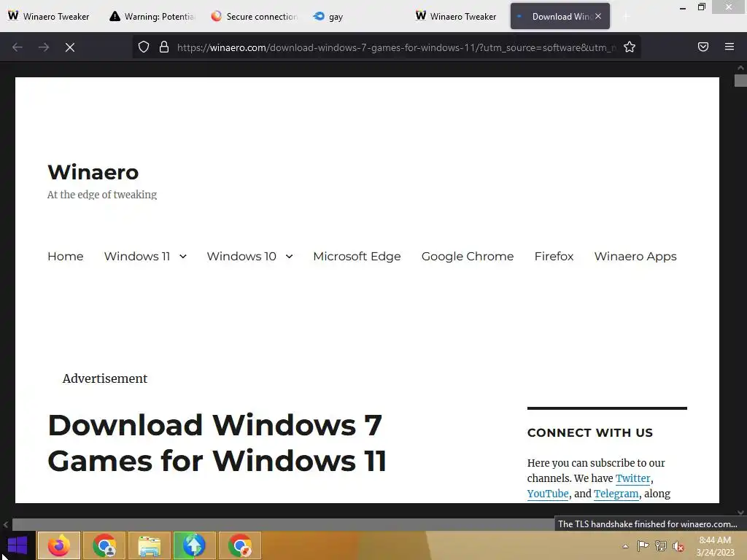Switch to the Secure connection tab

point(255,16)
